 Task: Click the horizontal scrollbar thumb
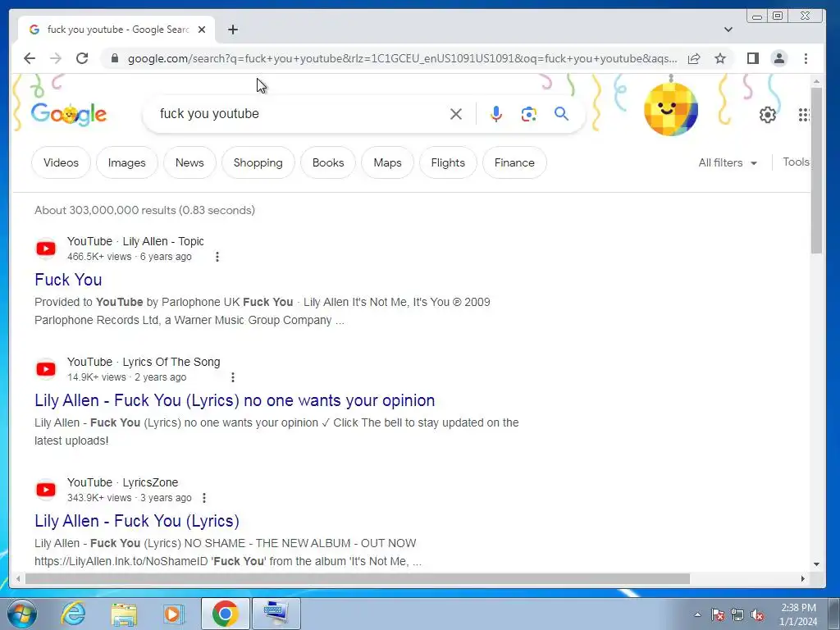pyautogui.click(x=358, y=578)
